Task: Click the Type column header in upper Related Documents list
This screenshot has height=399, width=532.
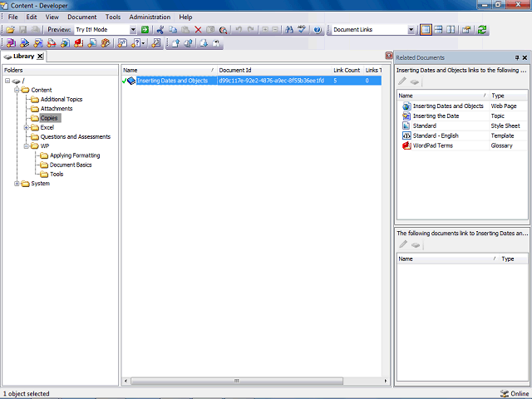Action: [x=508, y=96]
